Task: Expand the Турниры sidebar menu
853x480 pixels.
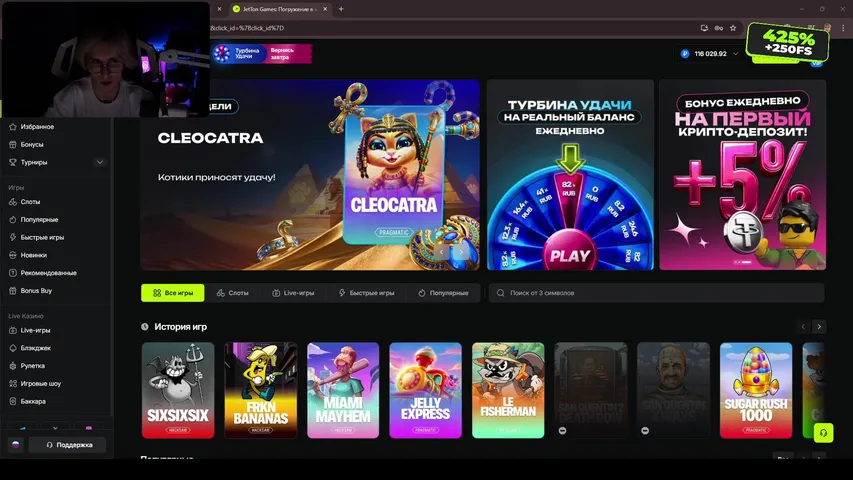Action: click(100, 162)
